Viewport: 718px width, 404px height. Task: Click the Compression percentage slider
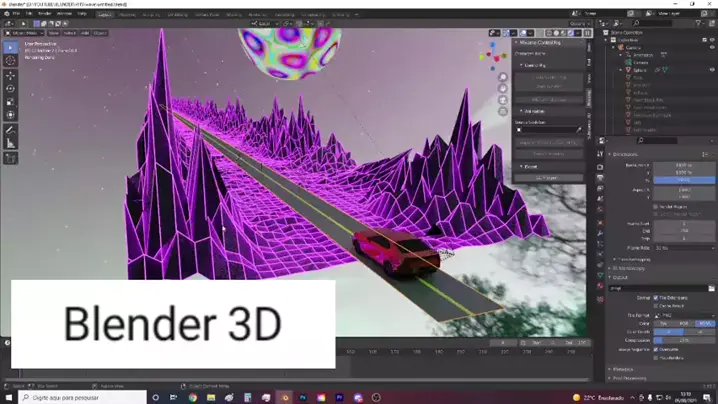point(684,340)
